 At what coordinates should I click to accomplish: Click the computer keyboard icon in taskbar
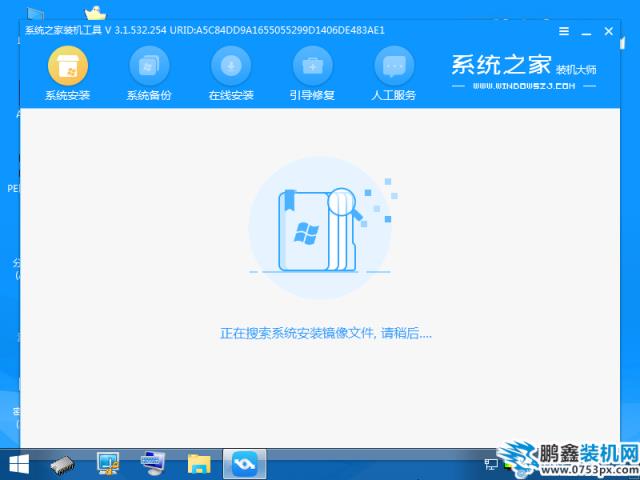[153, 463]
